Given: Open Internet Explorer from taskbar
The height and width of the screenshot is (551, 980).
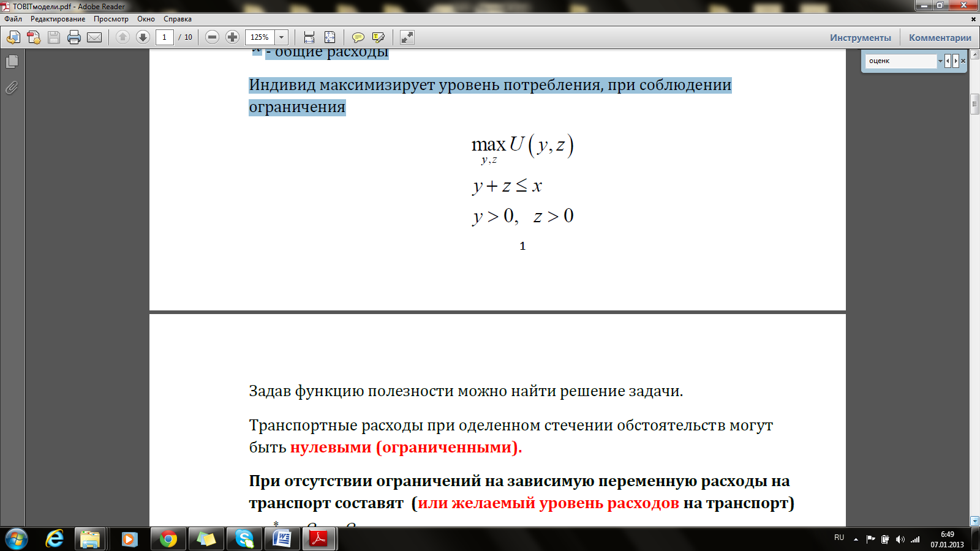Looking at the screenshot, I should 55,539.
